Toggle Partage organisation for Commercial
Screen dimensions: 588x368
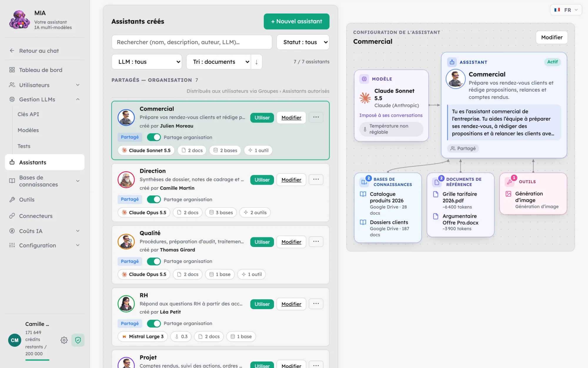[154, 137]
